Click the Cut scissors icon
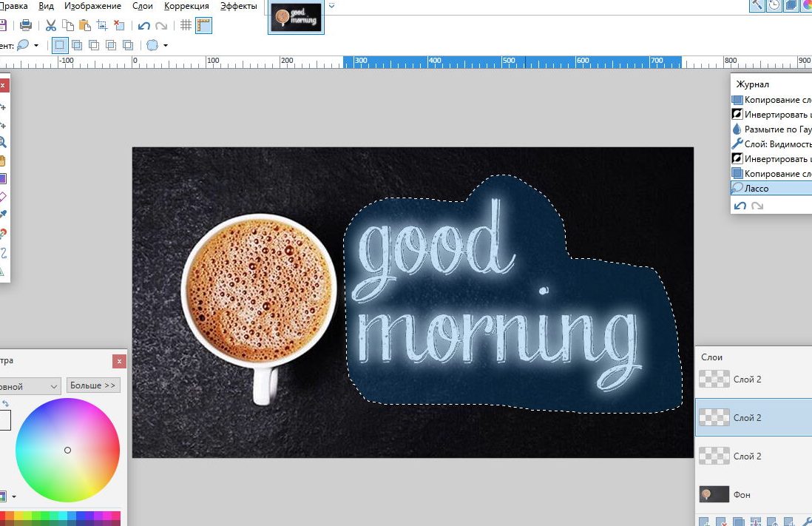The image size is (812, 526). (x=51, y=25)
